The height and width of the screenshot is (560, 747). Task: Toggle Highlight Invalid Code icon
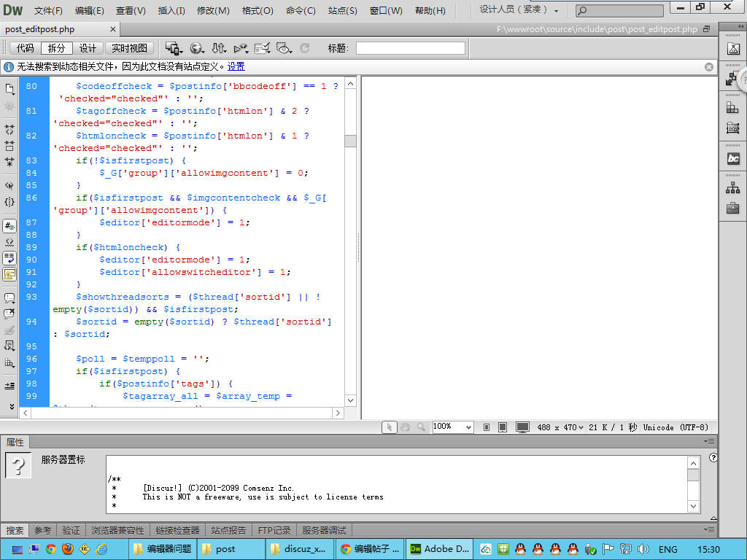(9, 242)
